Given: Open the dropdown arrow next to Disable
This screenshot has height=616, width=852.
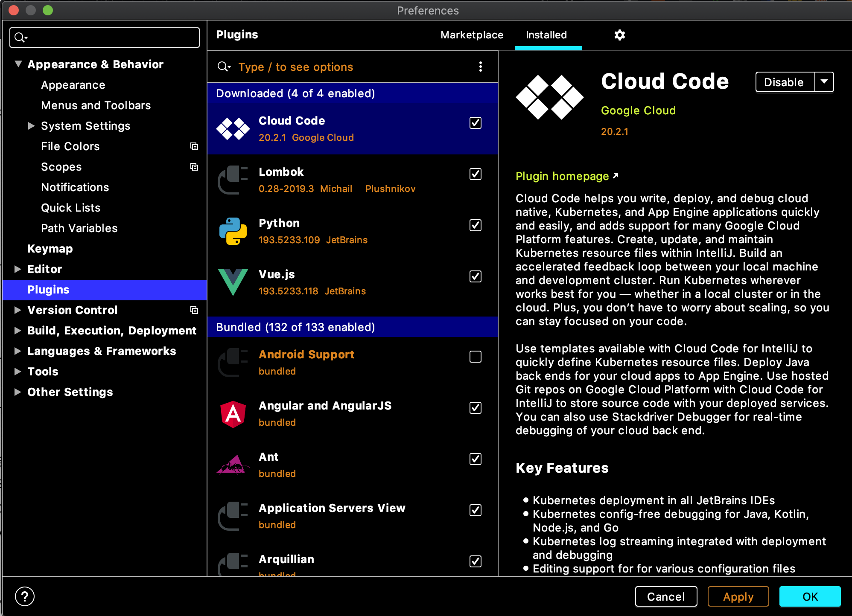Looking at the screenshot, I should tap(824, 82).
